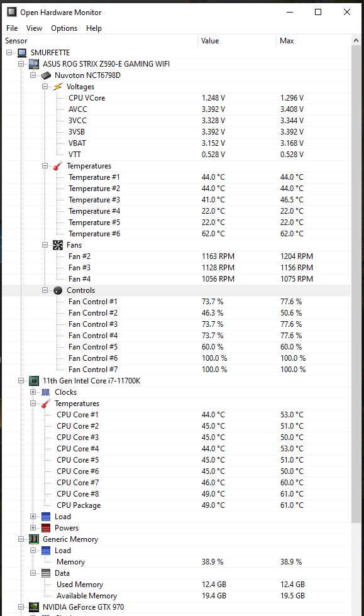
Task: Collapse the Generic Memory node
Action: click(x=21, y=539)
